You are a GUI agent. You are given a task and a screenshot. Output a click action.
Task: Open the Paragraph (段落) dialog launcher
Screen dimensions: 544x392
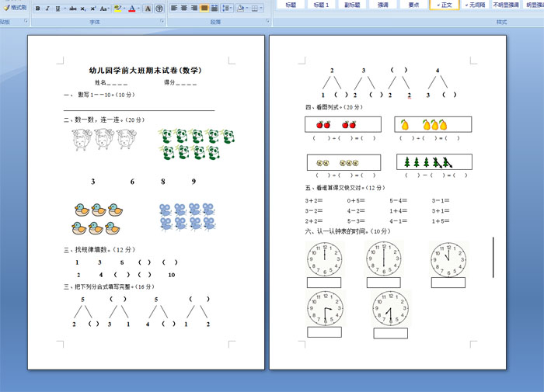(268, 21)
